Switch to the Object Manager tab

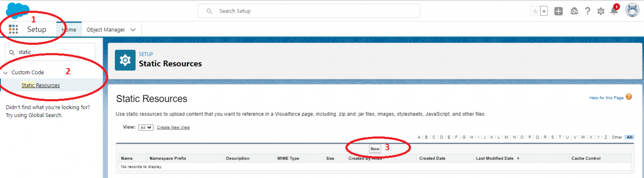point(106,30)
